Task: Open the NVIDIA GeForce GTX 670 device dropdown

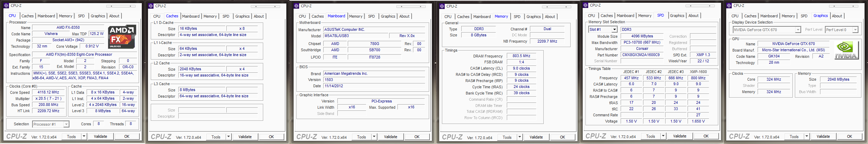Action: click(798, 30)
